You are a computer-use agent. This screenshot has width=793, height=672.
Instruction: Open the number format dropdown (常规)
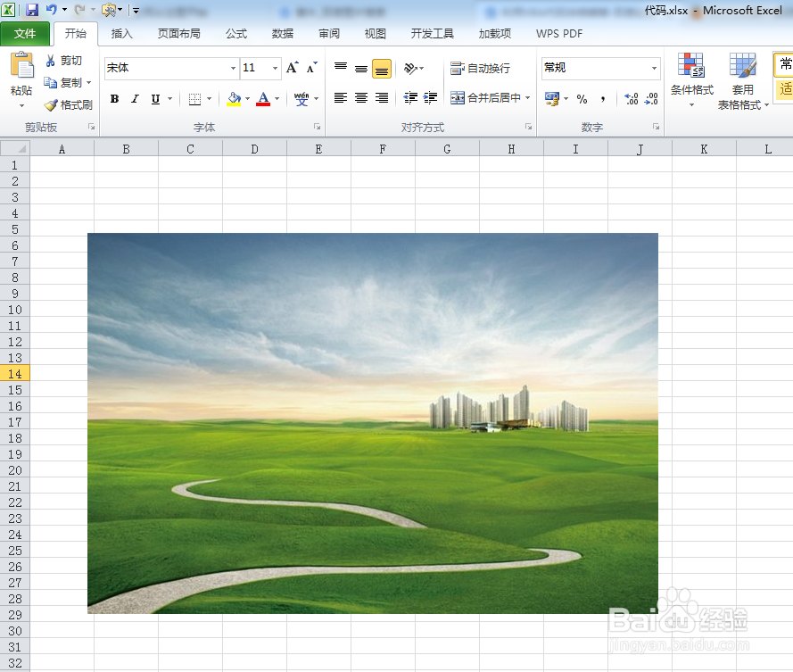tap(654, 68)
